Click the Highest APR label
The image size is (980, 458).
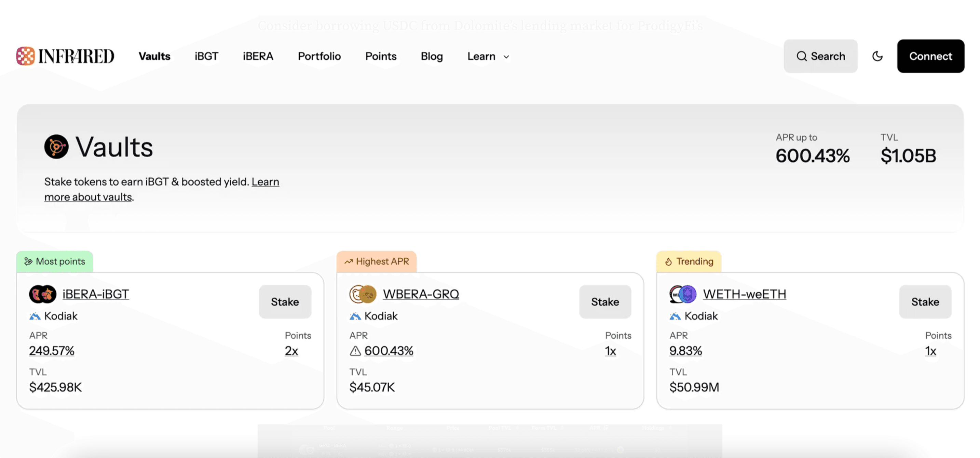(382, 261)
